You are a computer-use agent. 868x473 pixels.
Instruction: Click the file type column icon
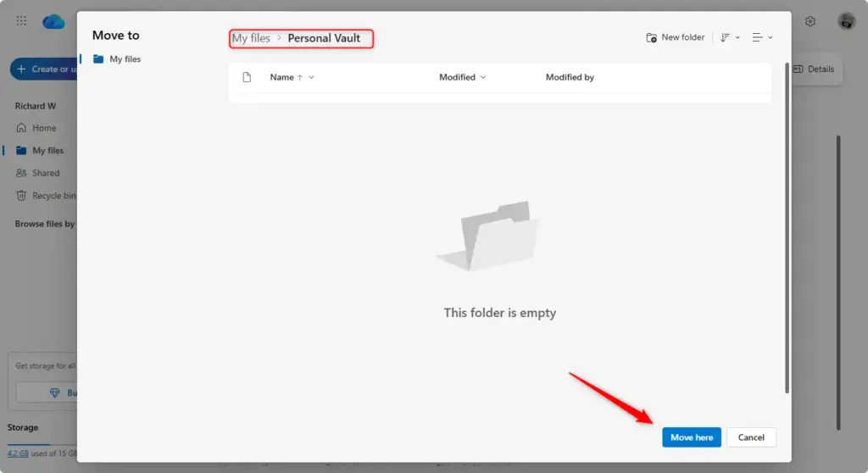click(x=247, y=77)
